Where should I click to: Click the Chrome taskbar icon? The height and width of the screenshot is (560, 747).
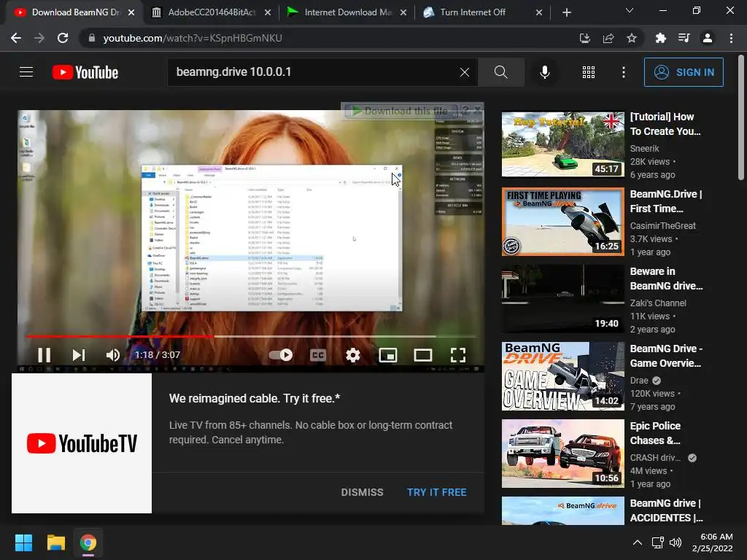click(x=88, y=542)
